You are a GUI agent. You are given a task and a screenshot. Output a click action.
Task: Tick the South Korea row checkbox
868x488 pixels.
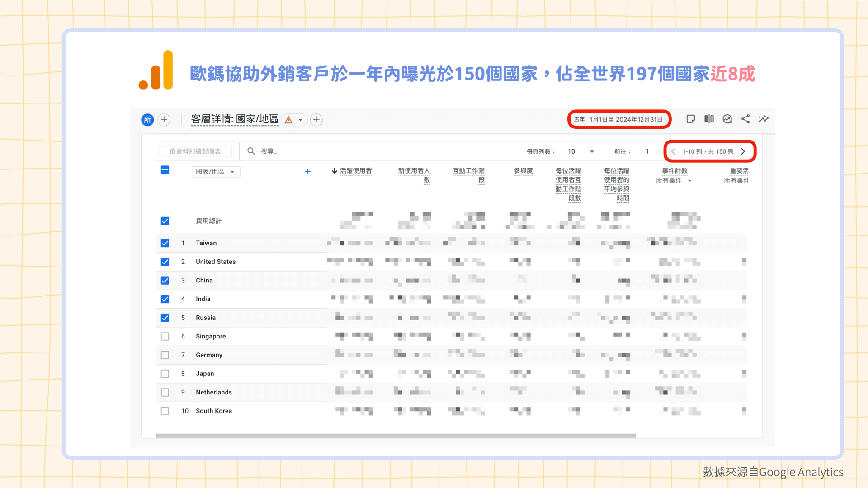pos(165,411)
